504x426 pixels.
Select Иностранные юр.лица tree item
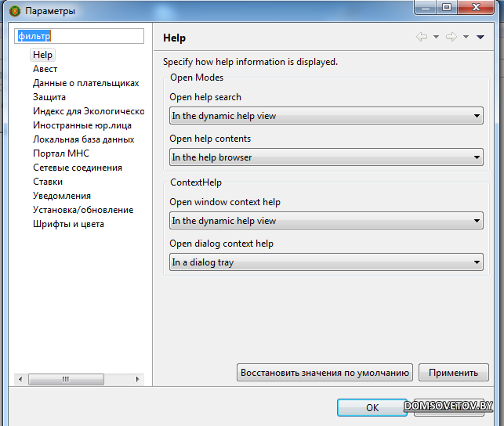click(x=82, y=125)
